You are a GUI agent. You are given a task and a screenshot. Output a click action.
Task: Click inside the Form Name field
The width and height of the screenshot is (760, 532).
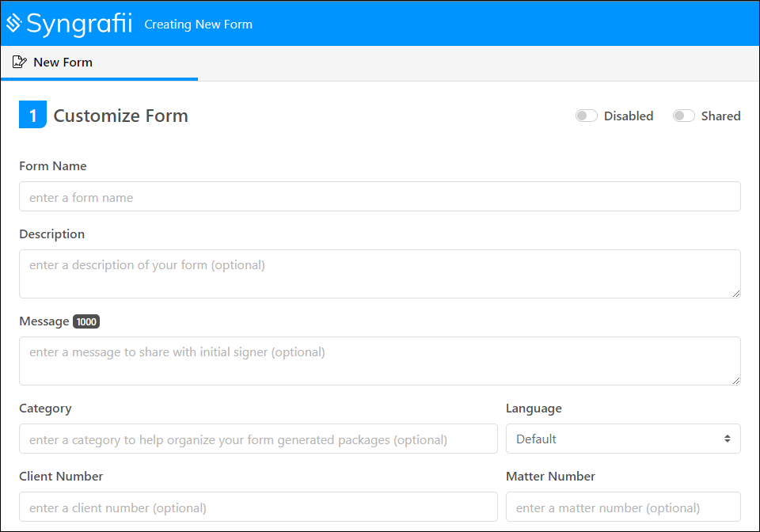click(x=380, y=196)
